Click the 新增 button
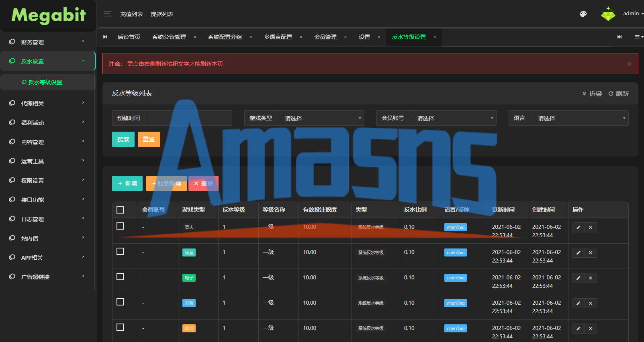Image resolution: width=644 pixels, height=342 pixels. [x=127, y=183]
